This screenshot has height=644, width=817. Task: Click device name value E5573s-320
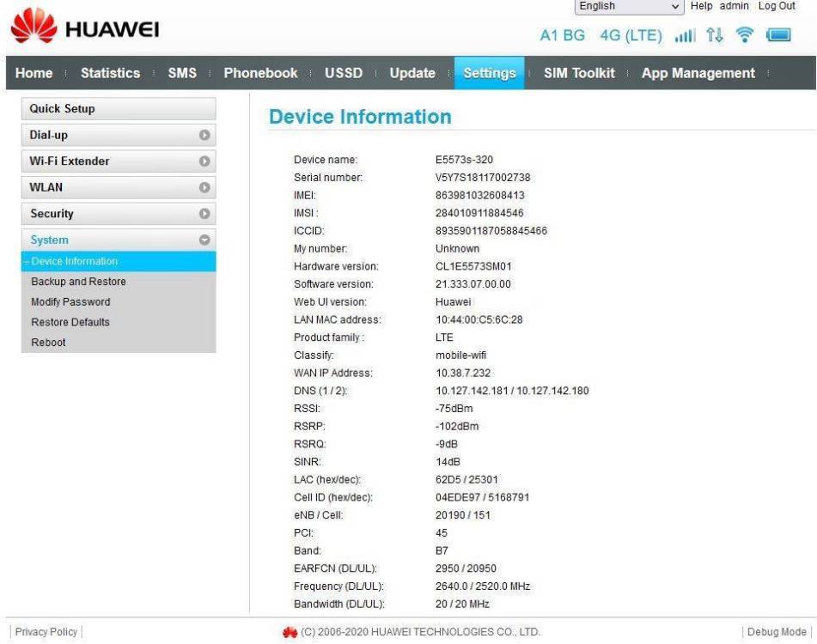tap(464, 160)
